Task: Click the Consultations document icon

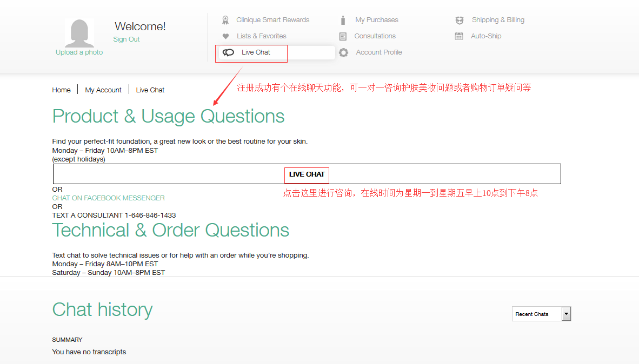Action: pos(343,36)
